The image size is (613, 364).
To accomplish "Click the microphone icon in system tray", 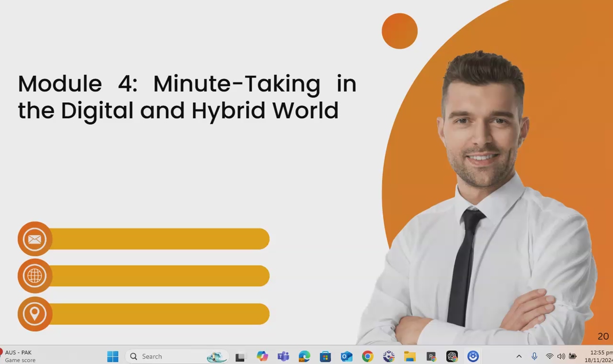I will (534, 356).
